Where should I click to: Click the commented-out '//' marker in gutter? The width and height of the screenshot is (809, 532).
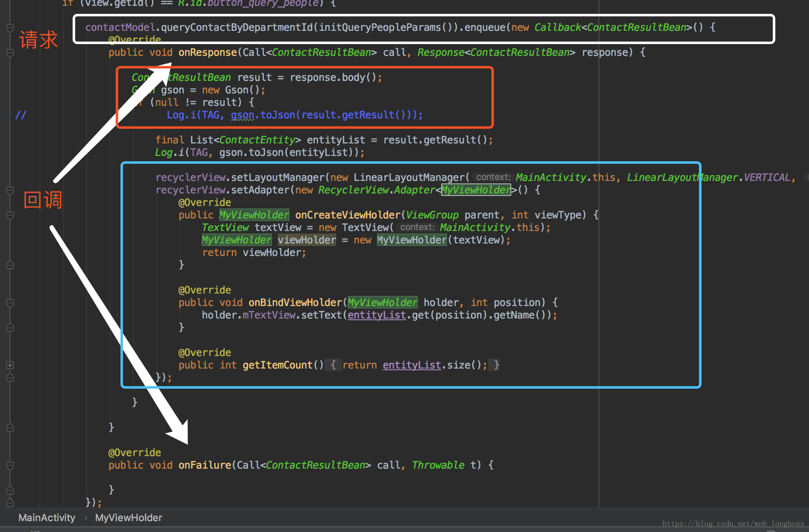pyautogui.click(x=20, y=115)
